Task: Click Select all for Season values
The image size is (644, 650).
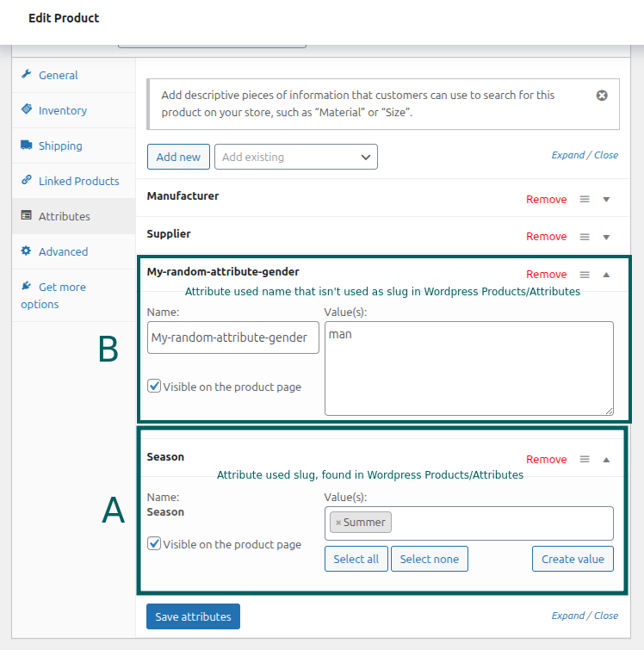Action: tap(356, 559)
